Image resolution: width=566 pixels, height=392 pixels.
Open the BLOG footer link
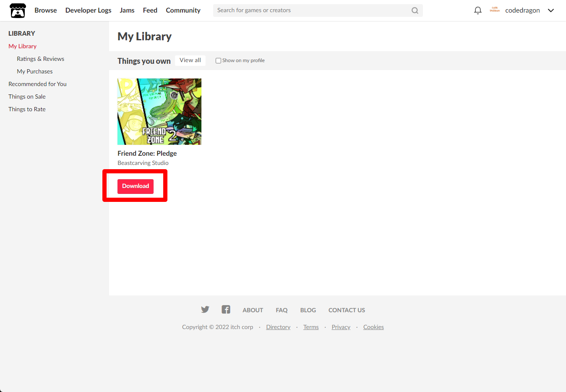point(308,310)
